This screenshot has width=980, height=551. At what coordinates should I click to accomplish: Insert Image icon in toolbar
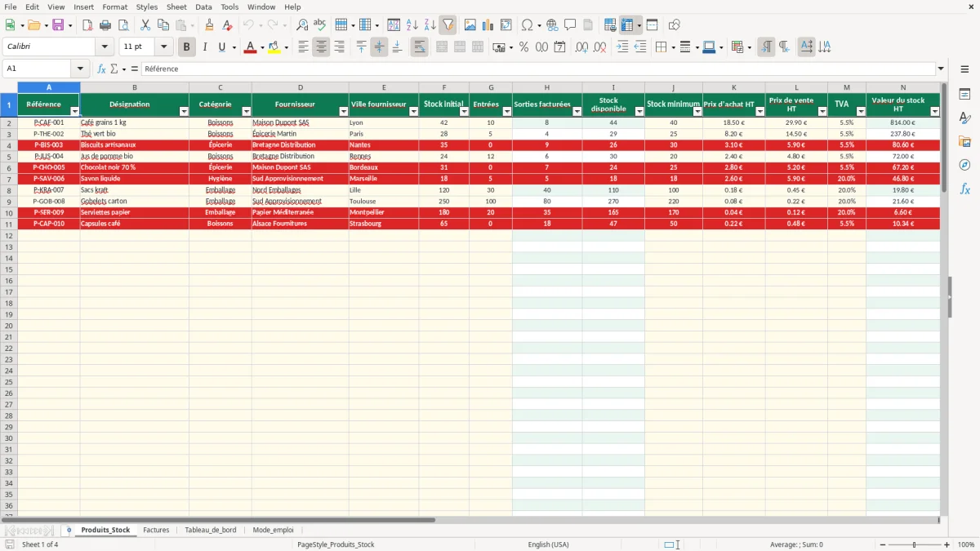coord(470,25)
